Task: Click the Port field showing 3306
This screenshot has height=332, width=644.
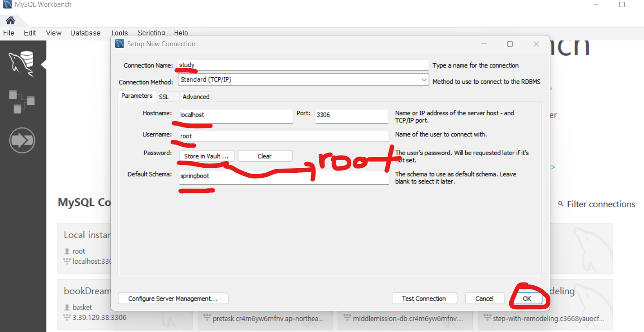Action: coord(352,116)
